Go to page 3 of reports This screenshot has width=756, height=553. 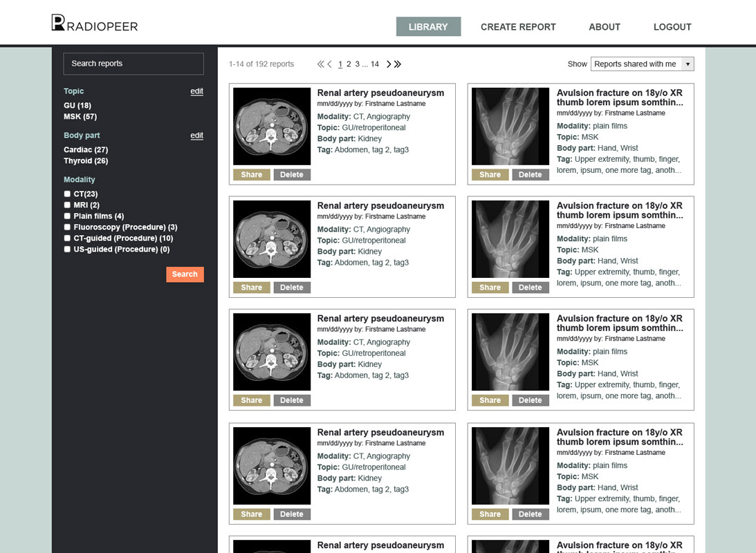pos(358,64)
